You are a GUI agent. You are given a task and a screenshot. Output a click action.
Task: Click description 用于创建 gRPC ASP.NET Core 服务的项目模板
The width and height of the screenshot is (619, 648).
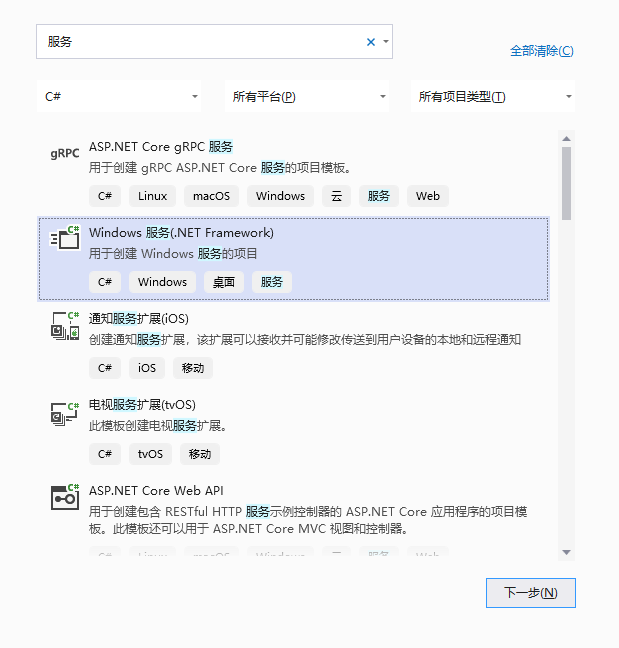[220, 168]
